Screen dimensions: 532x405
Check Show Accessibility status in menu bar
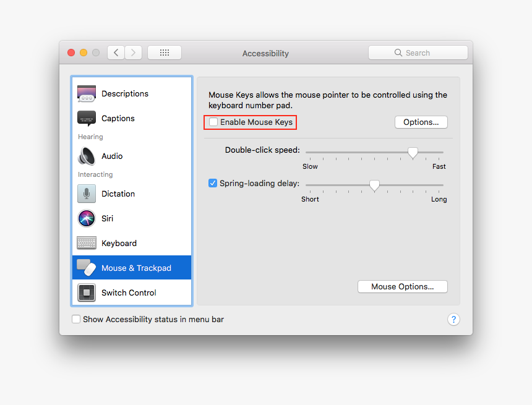[76, 319]
